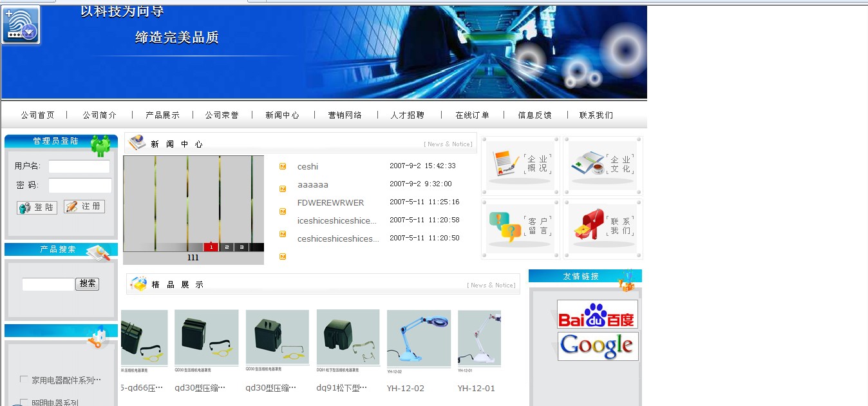
Task: Click the dq91松下型… product name
Action: (341, 388)
